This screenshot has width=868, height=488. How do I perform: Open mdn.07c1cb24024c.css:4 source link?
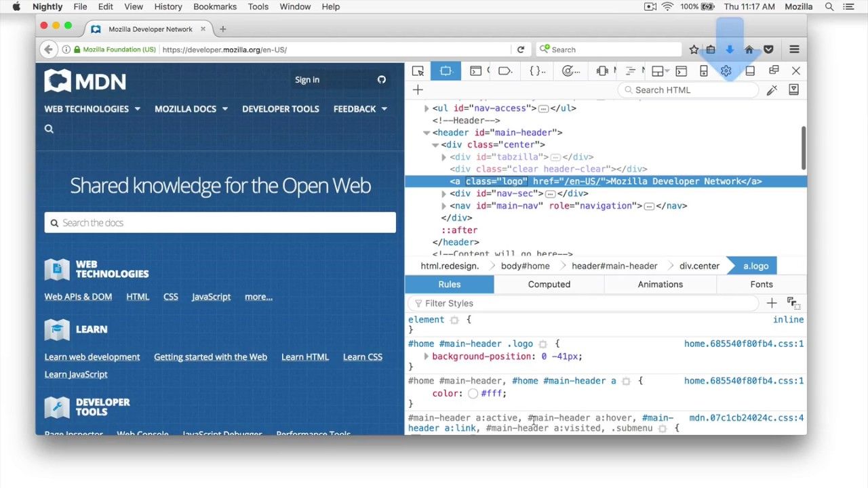[x=747, y=418]
